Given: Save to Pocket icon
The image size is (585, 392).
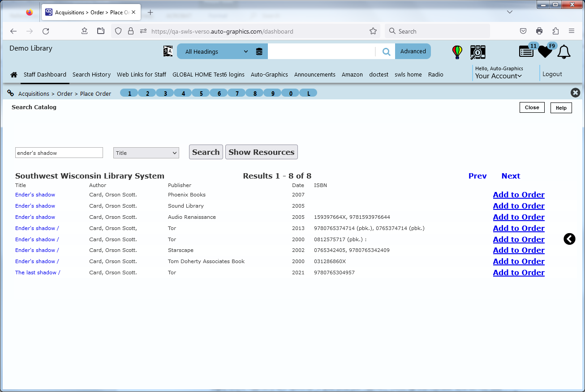Looking at the screenshot, I should click(x=523, y=31).
